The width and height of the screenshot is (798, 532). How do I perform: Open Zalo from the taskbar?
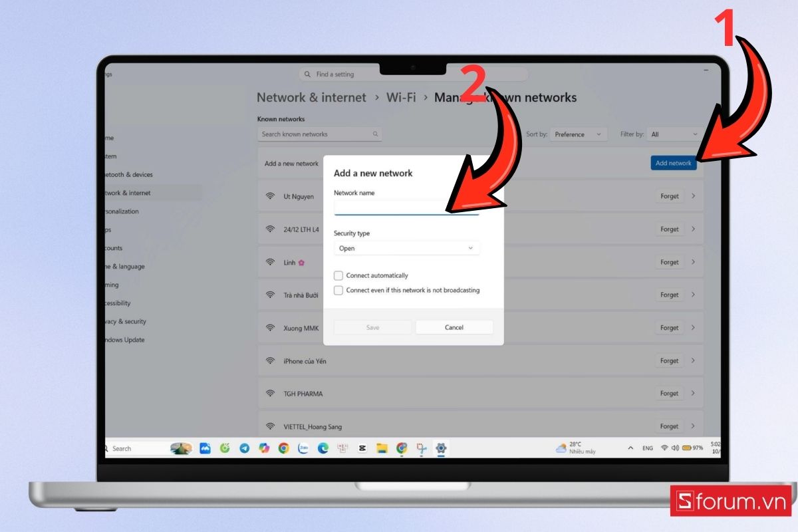303,448
